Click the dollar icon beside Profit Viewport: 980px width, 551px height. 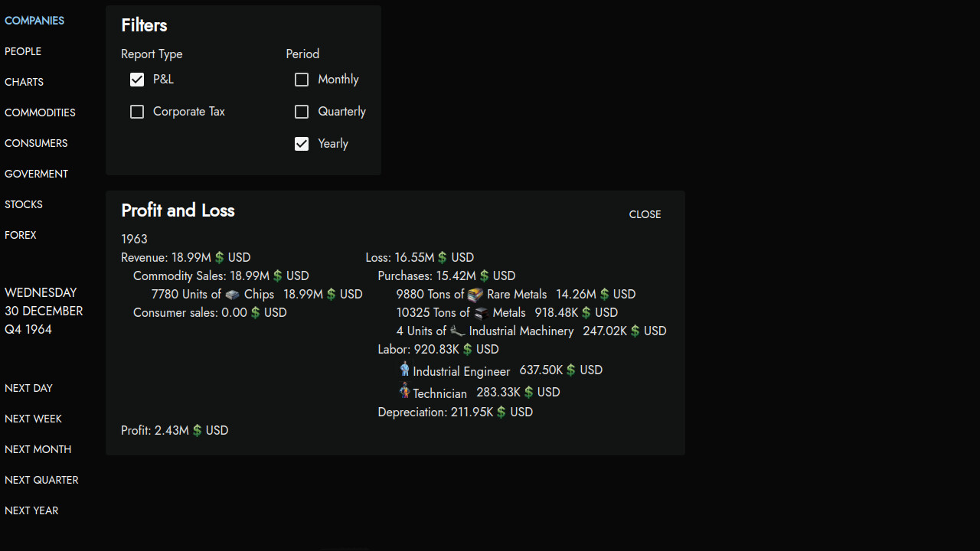(x=197, y=430)
